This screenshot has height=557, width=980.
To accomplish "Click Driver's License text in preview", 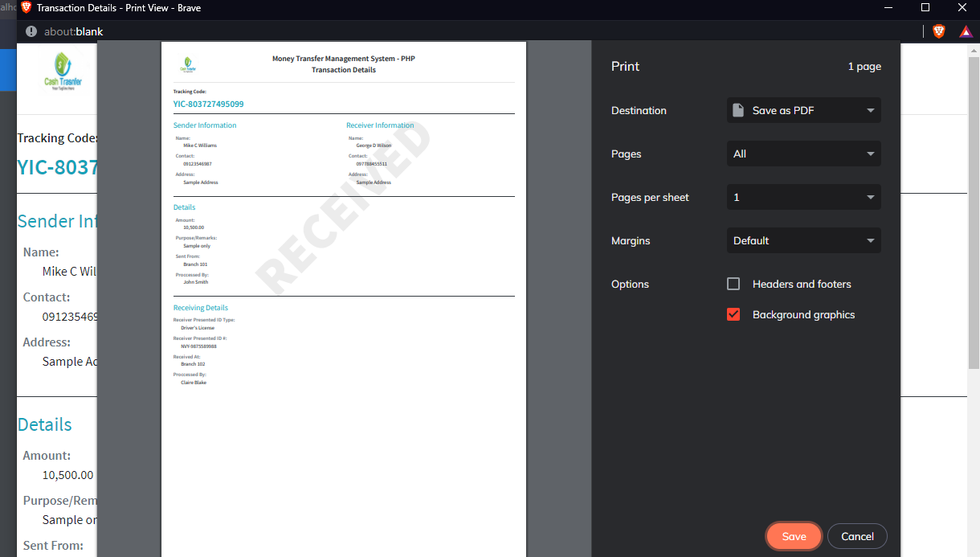I will 197,328.
